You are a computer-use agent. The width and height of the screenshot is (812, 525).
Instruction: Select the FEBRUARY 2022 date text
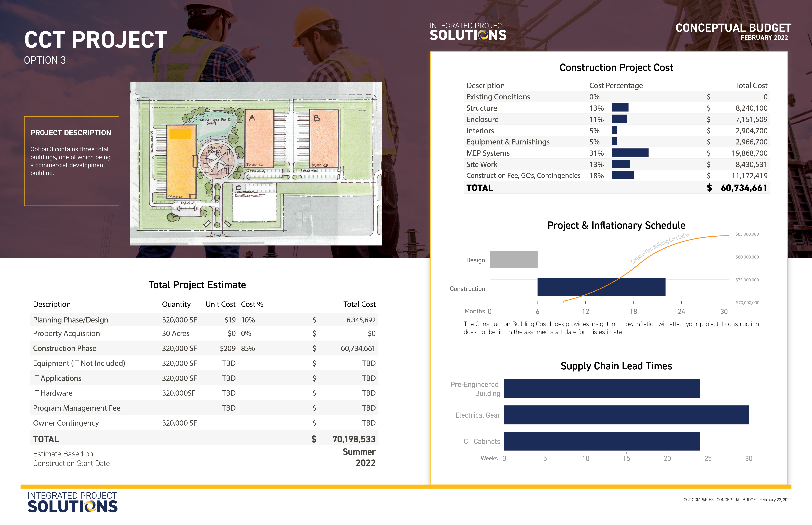click(764, 38)
